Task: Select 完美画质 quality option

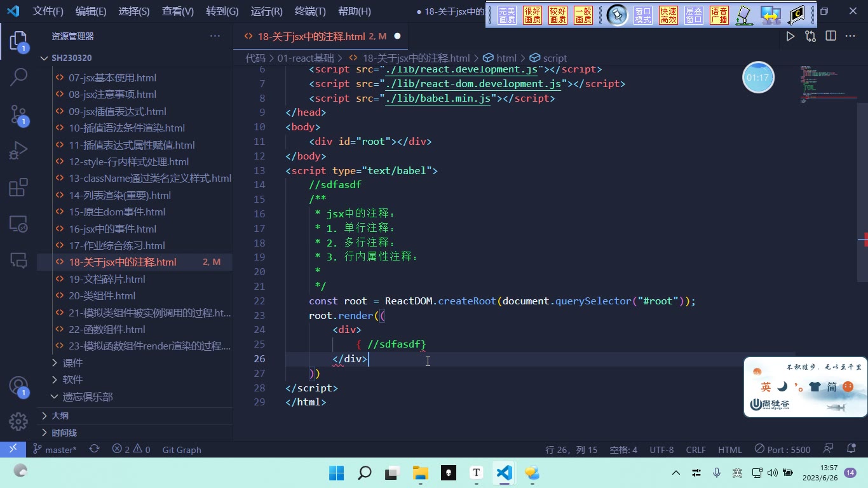Action: pyautogui.click(x=507, y=15)
